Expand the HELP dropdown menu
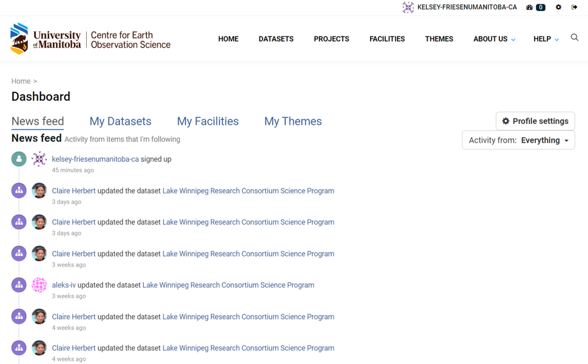 point(545,39)
